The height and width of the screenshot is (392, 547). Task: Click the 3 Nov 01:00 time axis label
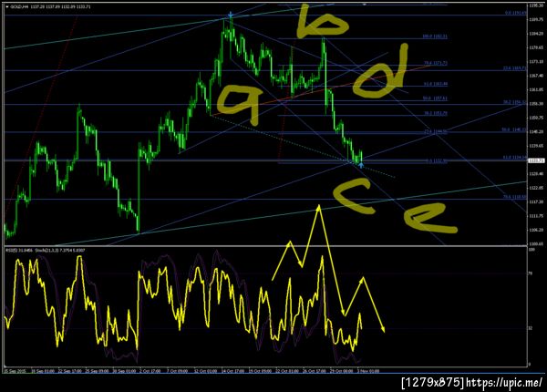pyautogui.click(x=367, y=371)
